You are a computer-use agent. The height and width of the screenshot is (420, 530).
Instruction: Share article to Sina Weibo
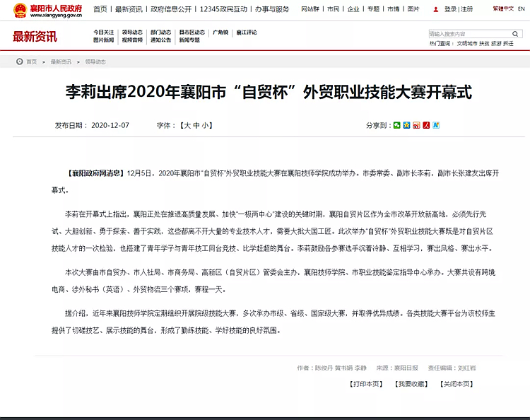pyautogui.click(x=416, y=125)
